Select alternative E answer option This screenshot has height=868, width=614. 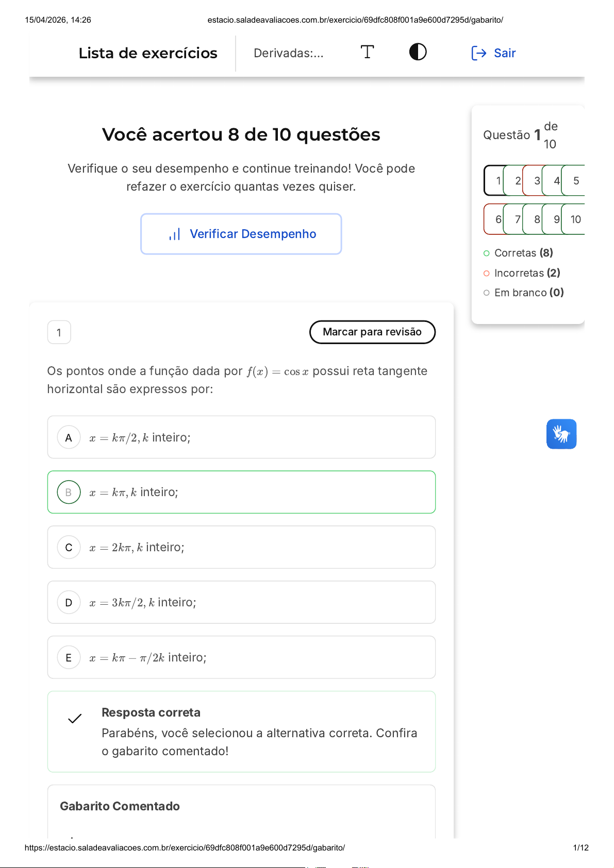(69, 658)
